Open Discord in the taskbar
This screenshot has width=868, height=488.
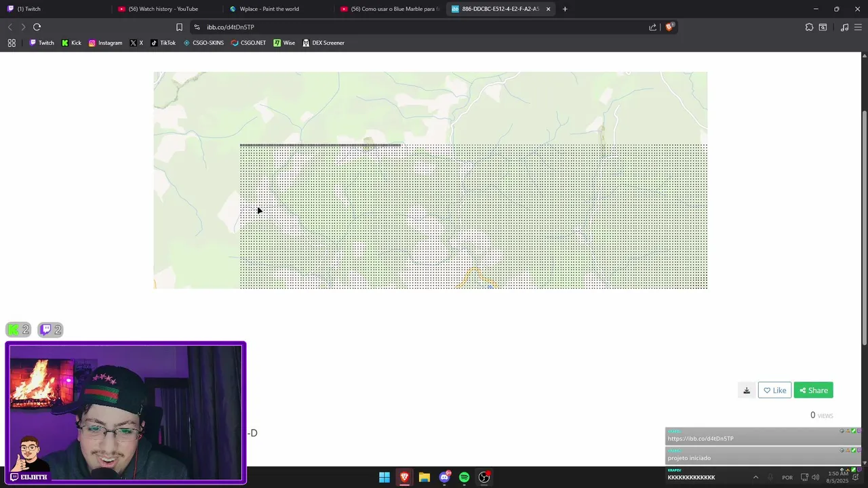[444, 477]
